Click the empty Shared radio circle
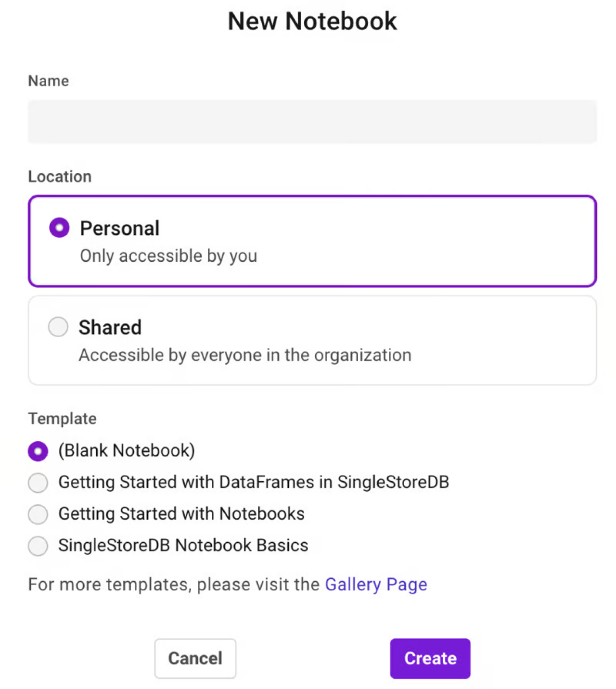The image size is (616, 689). click(58, 327)
